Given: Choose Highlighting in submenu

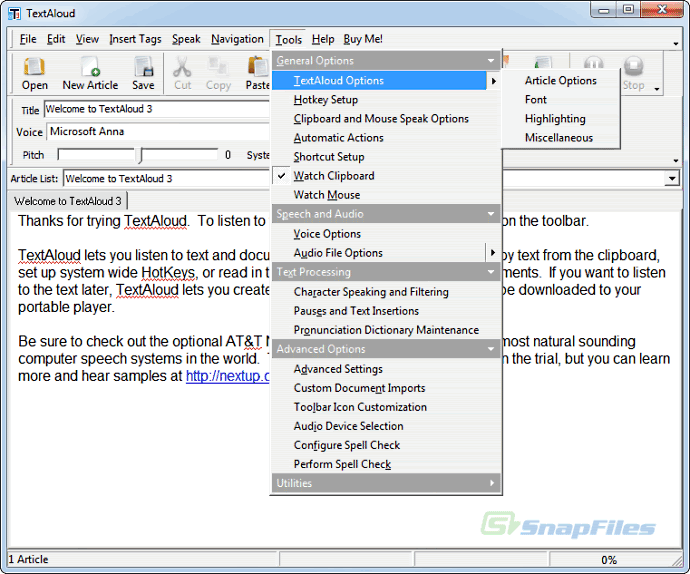Looking at the screenshot, I should pos(561,118).
